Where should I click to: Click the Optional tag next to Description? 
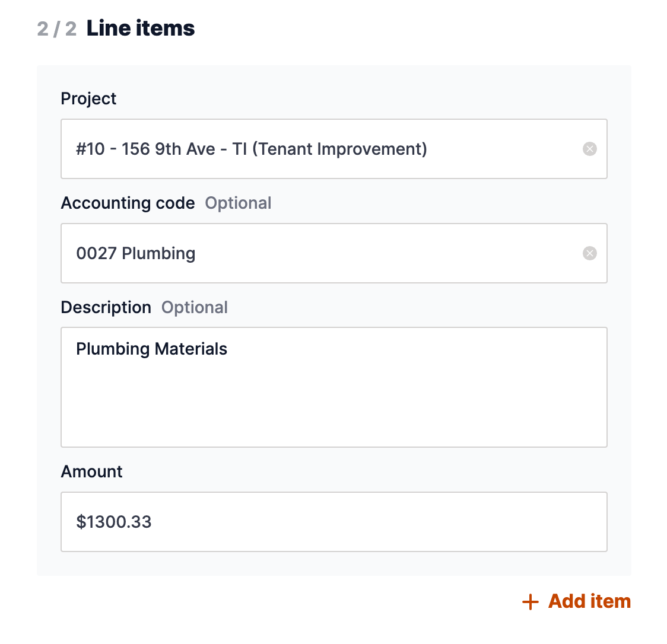pyautogui.click(x=195, y=307)
